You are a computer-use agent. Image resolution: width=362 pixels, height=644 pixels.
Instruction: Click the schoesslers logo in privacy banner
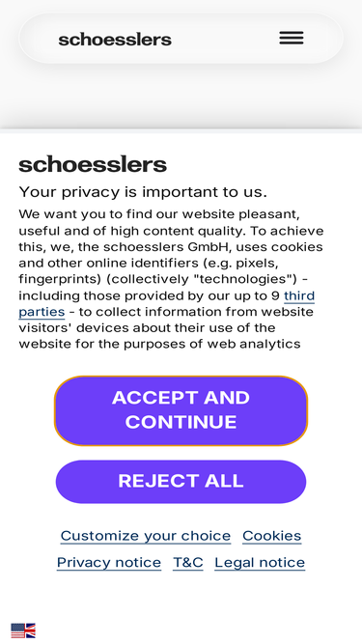coord(93,165)
